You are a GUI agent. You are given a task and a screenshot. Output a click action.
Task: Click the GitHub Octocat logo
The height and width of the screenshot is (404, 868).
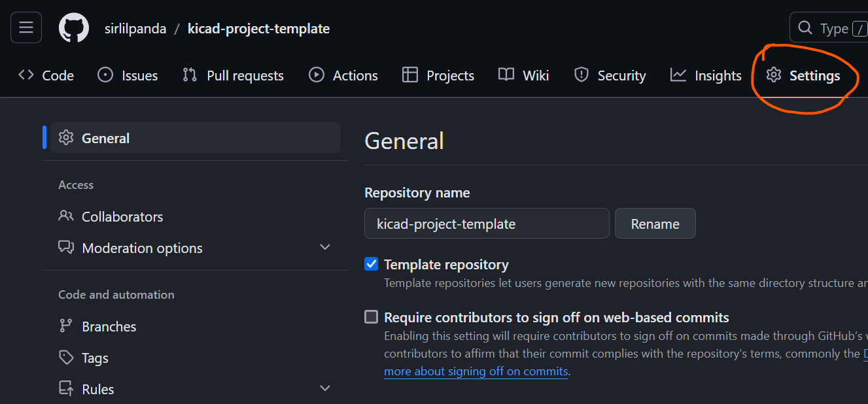click(74, 28)
